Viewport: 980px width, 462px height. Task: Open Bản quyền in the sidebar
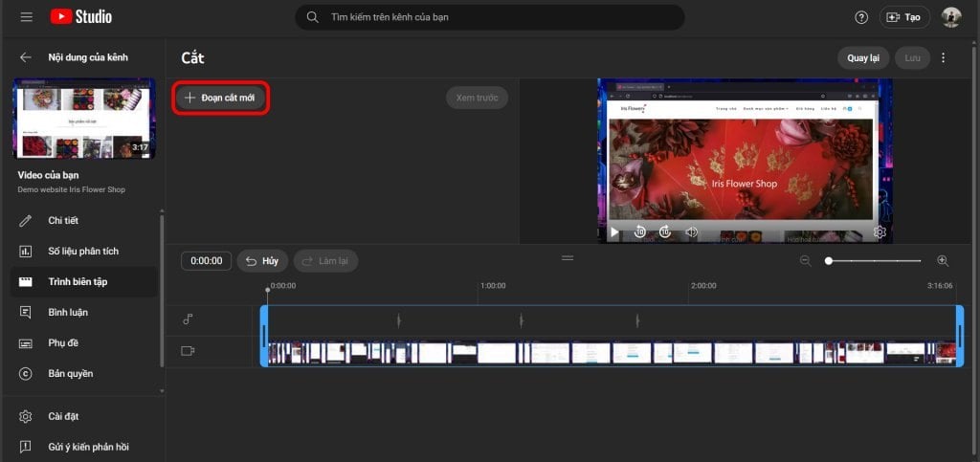84,373
